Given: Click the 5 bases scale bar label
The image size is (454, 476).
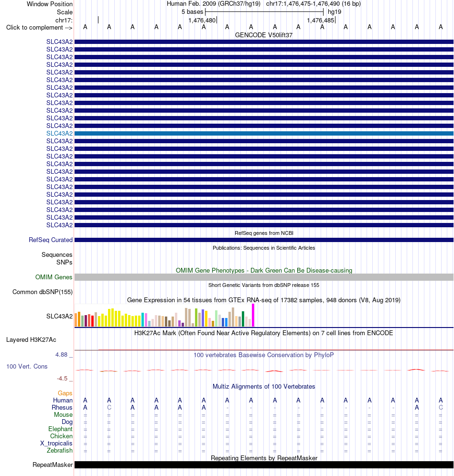Looking at the screenshot, I should tap(193, 12).
